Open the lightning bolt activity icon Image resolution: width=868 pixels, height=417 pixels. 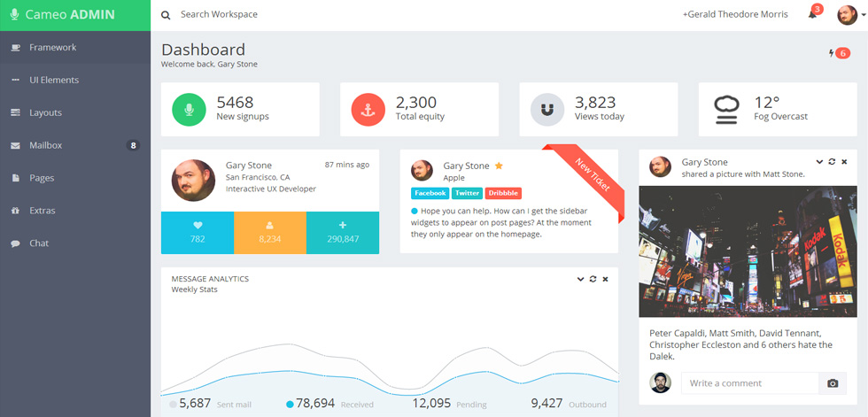coord(831,53)
